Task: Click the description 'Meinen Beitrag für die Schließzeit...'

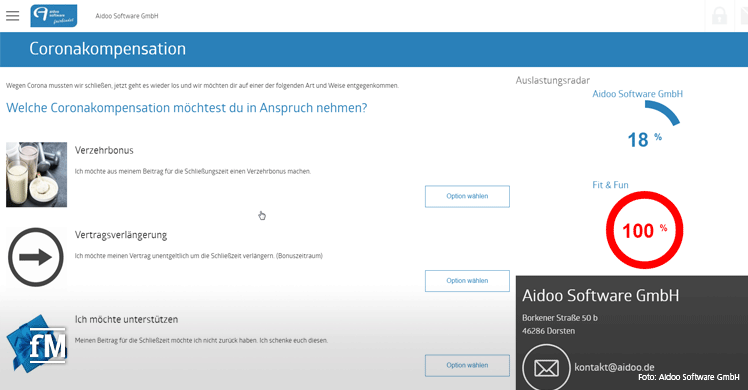Action: [x=201, y=340]
